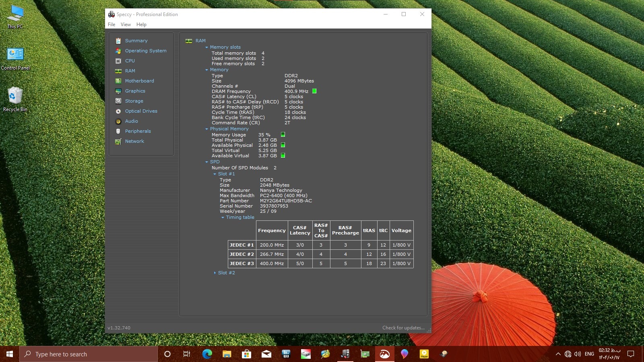Click the Peripherals mouse icon
The image size is (644, 362).
[x=118, y=131]
